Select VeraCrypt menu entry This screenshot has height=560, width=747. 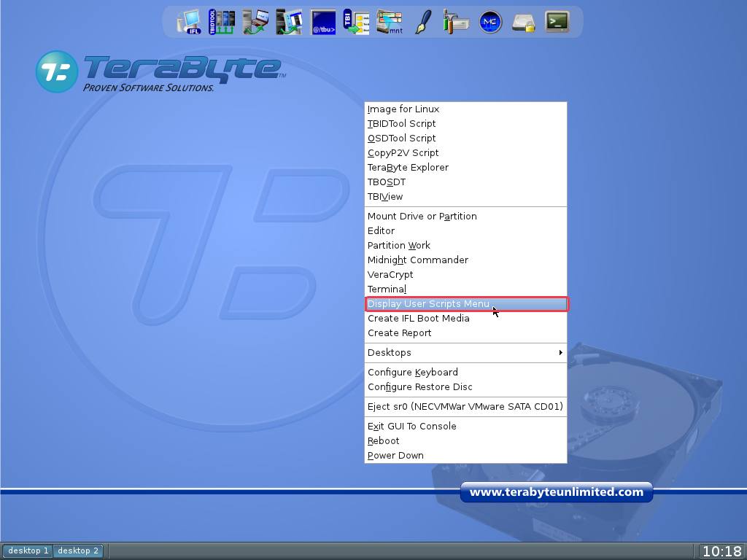[x=465, y=275]
